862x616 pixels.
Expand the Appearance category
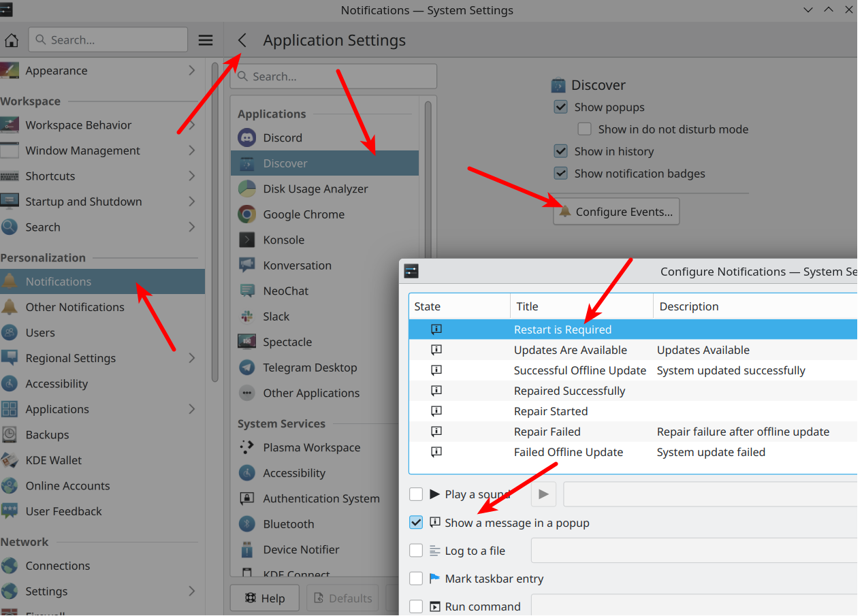coord(191,71)
